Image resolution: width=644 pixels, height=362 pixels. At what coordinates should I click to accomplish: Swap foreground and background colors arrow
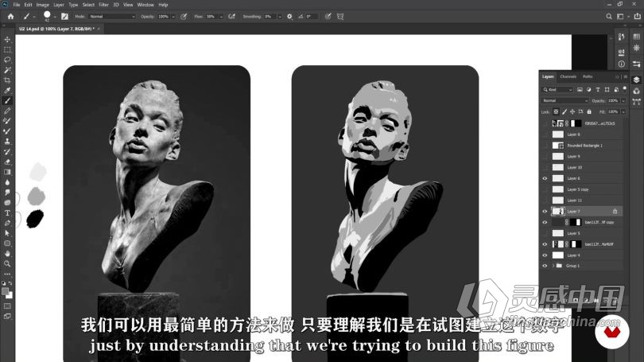pos(10,283)
